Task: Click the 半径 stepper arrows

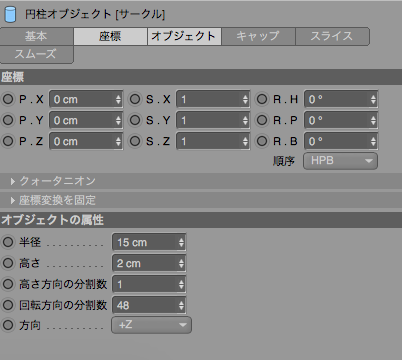Action: click(x=181, y=242)
